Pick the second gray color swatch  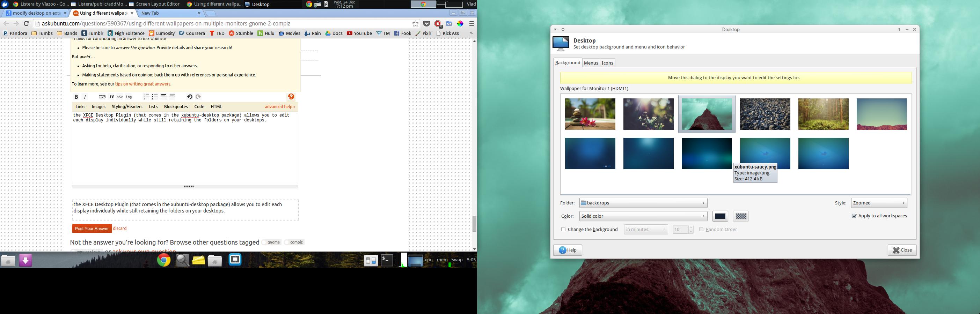coord(741,216)
